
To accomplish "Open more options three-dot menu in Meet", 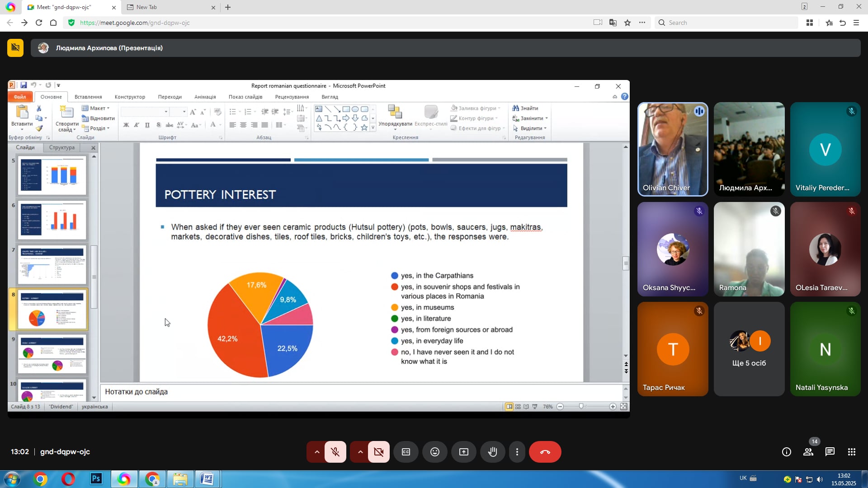I will 517,452.
